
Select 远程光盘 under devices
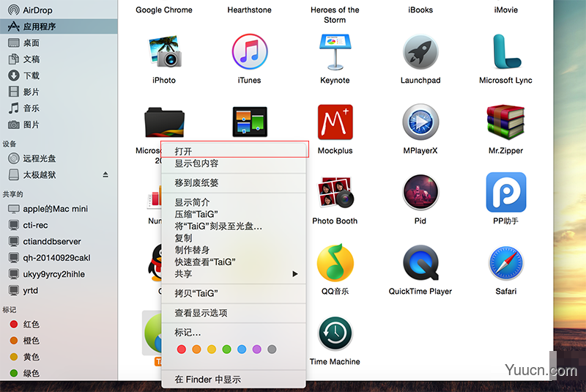tap(59, 158)
